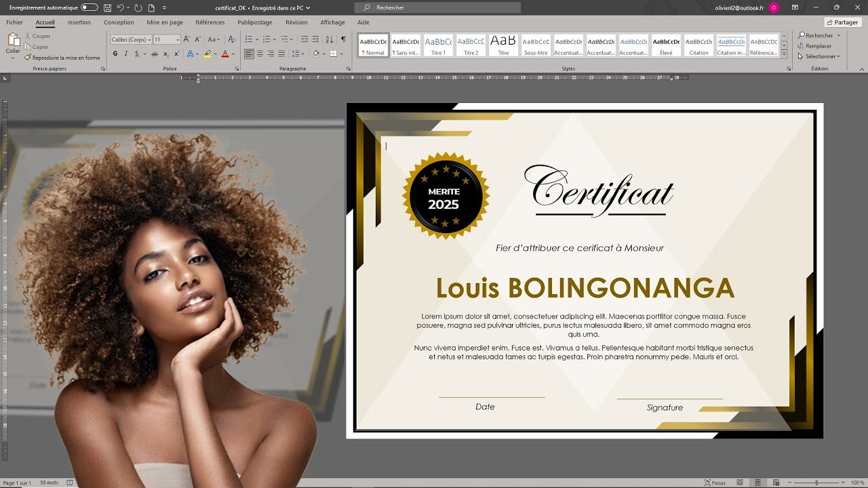Viewport: 868px width, 488px height.
Task: Toggle italic formatting
Action: pyautogui.click(x=125, y=54)
